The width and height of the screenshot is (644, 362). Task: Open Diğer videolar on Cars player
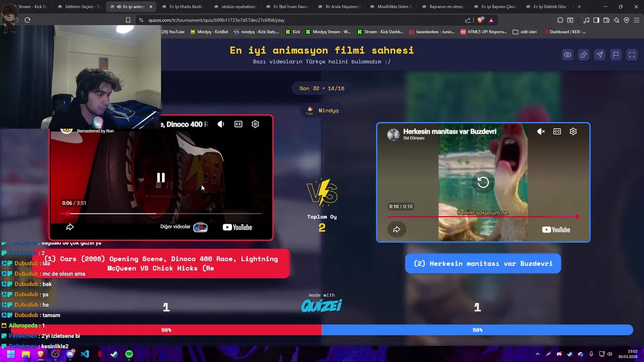184,227
